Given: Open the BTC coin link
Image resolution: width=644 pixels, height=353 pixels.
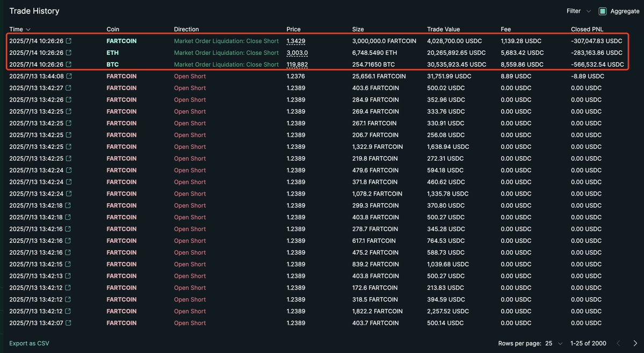Looking at the screenshot, I should coord(113,64).
